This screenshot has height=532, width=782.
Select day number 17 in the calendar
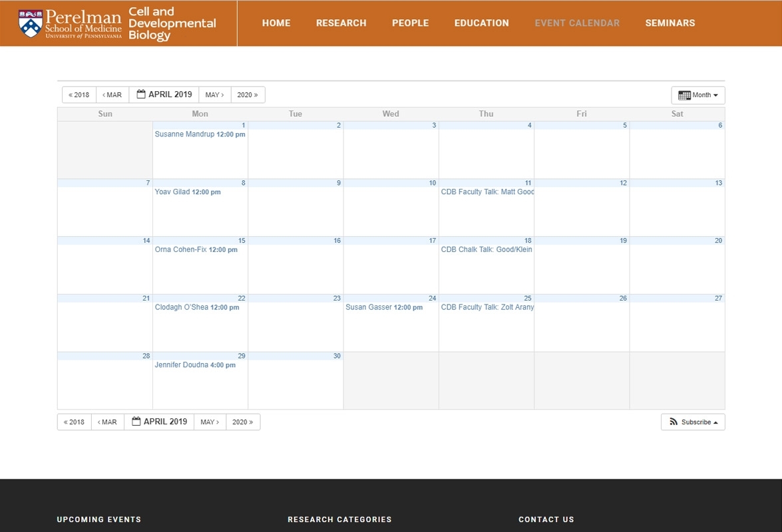433,241
